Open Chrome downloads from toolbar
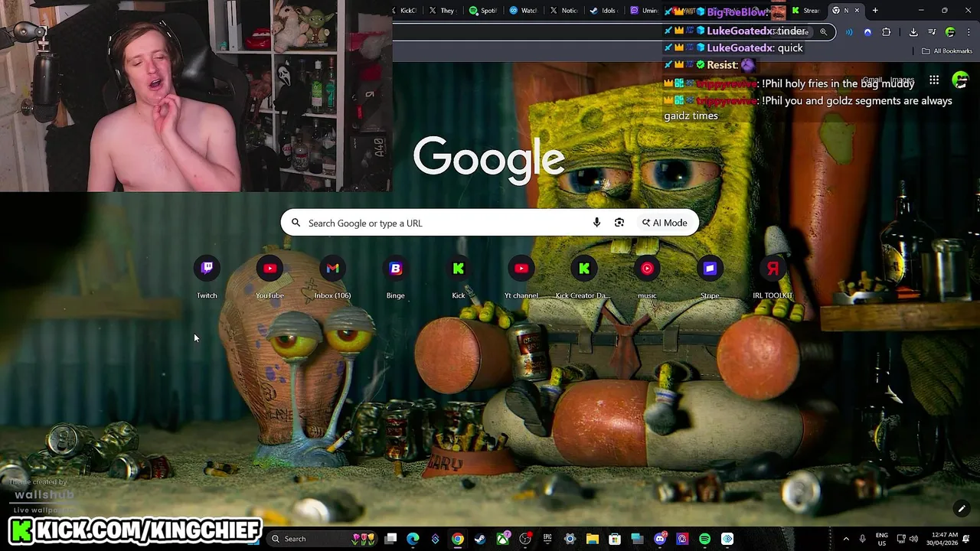 coord(913,32)
